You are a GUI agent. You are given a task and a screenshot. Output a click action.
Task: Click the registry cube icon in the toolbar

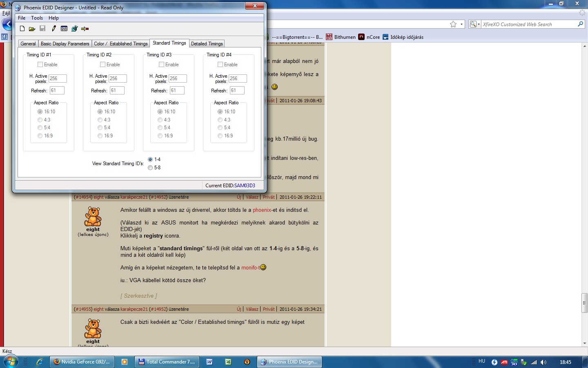point(74,29)
